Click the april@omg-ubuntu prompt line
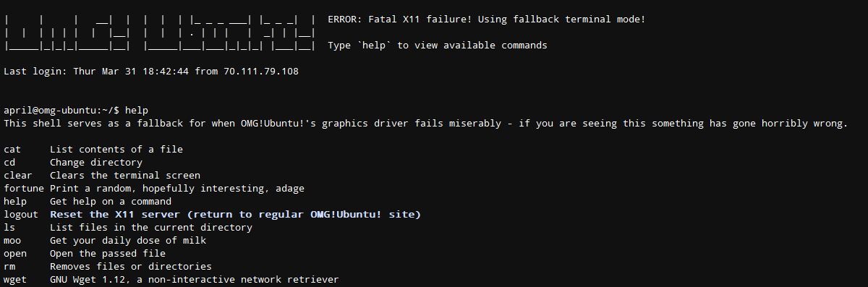Screen dimensions: 868x287 point(76,111)
